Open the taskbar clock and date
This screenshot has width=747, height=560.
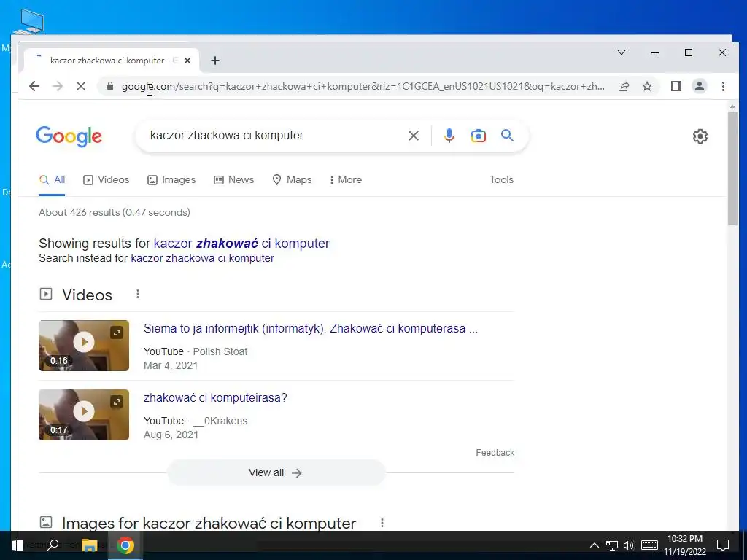tap(685, 545)
